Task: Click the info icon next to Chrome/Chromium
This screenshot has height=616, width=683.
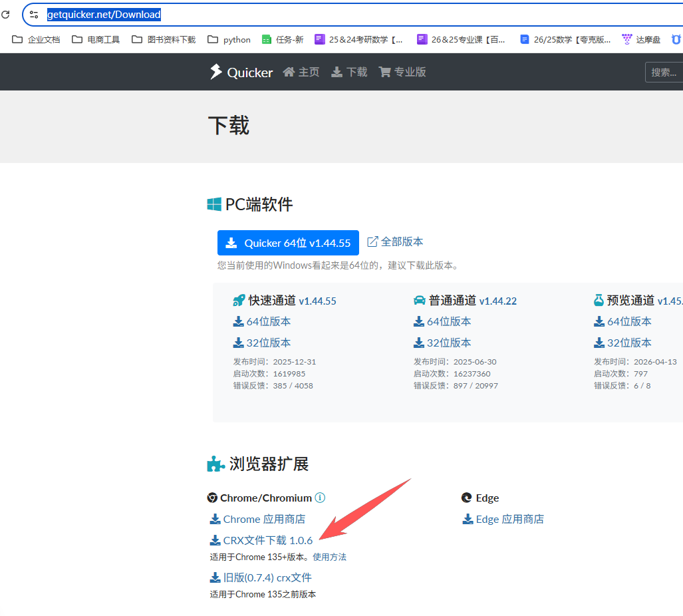Action: click(320, 498)
